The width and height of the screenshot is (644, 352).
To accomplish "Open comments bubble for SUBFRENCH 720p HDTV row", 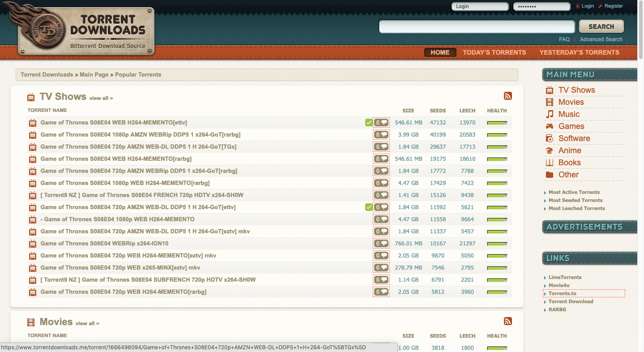I will coord(381,279).
